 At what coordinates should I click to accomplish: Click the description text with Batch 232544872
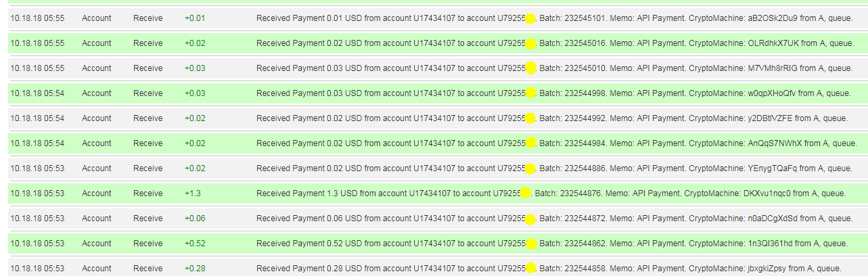pos(554,218)
